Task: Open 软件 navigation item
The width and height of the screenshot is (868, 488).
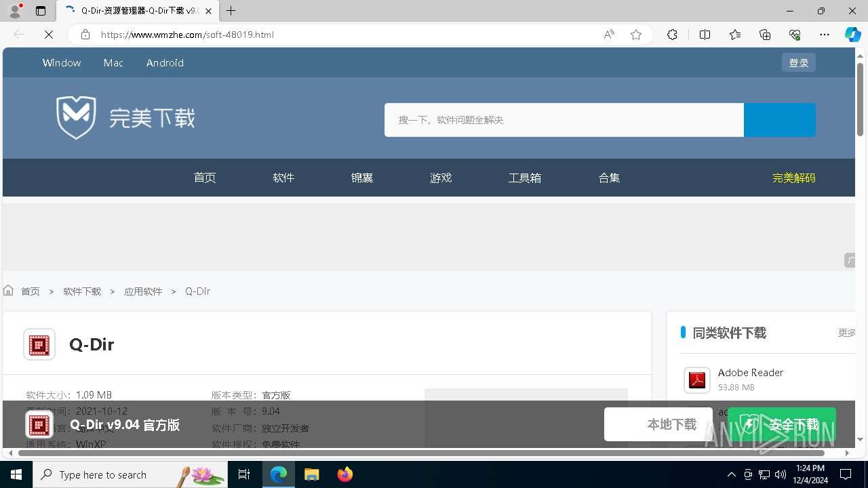Action: pyautogui.click(x=283, y=178)
